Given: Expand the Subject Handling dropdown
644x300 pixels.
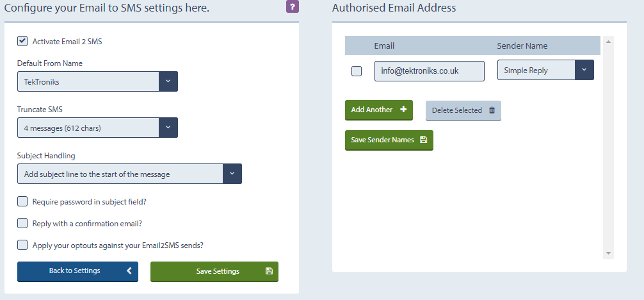Looking at the screenshot, I should [129, 174].
